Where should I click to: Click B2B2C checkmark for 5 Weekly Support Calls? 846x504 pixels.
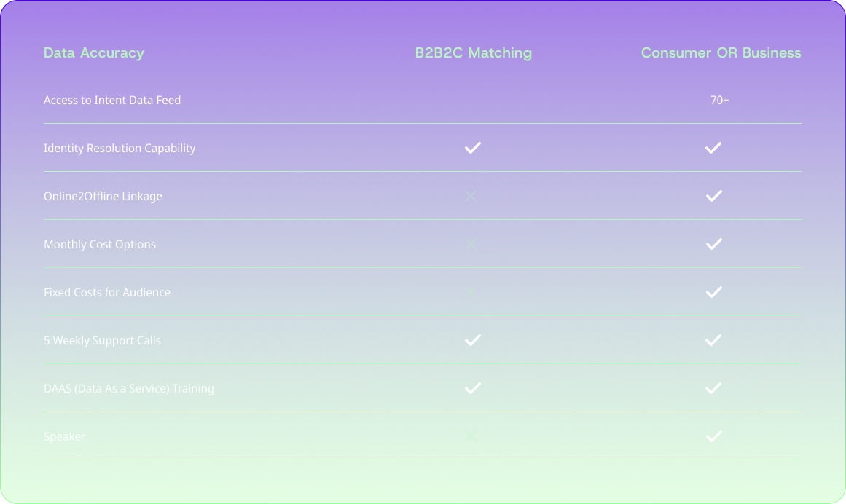tap(473, 340)
